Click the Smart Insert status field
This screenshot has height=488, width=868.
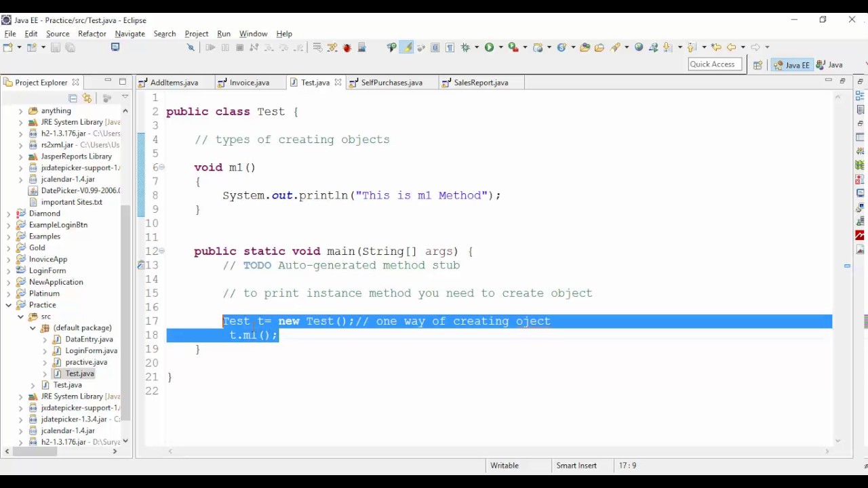coord(576,466)
